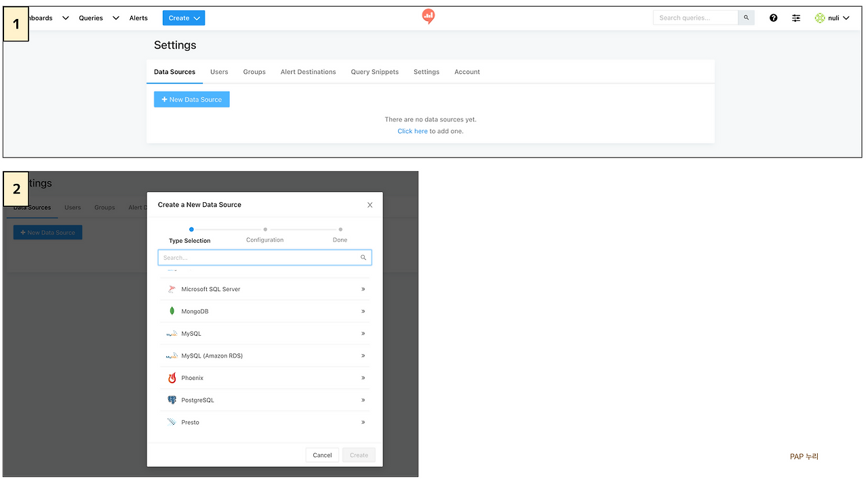Select MySQL data source text
Viewport: 868px width, 479px height.
coord(191,334)
